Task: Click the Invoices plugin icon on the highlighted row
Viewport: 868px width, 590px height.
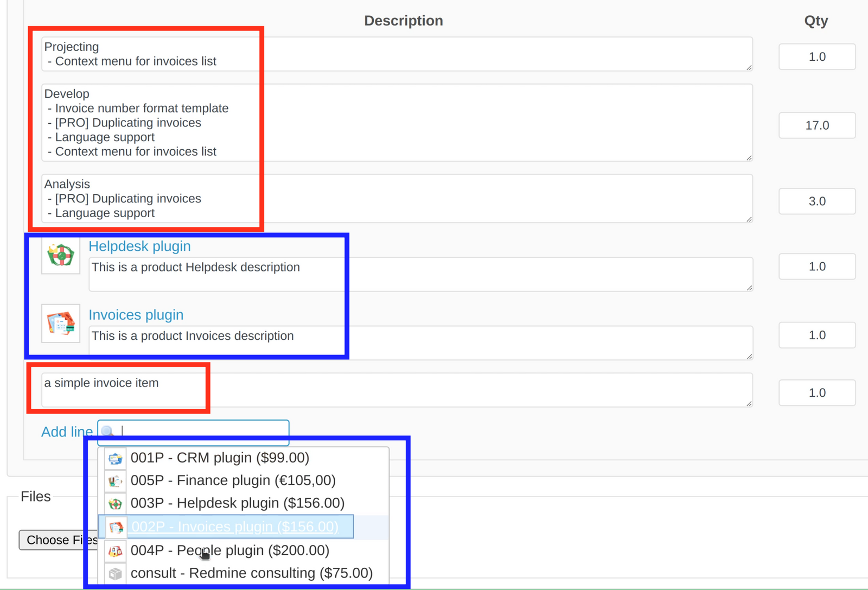Action: pyautogui.click(x=115, y=526)
